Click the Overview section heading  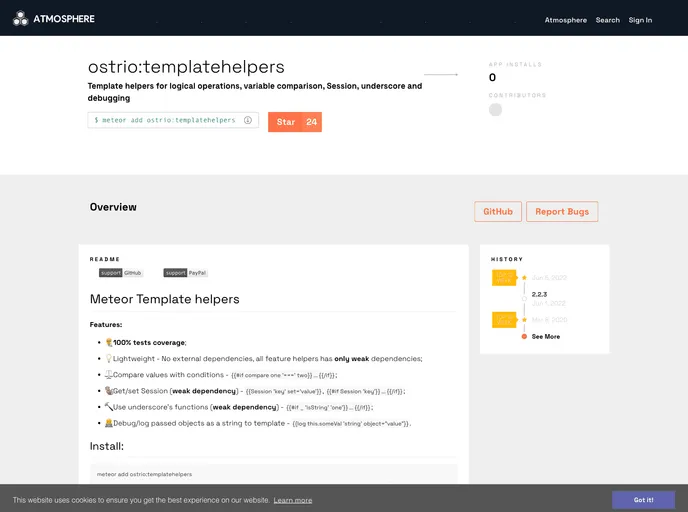tap(113, 207)
